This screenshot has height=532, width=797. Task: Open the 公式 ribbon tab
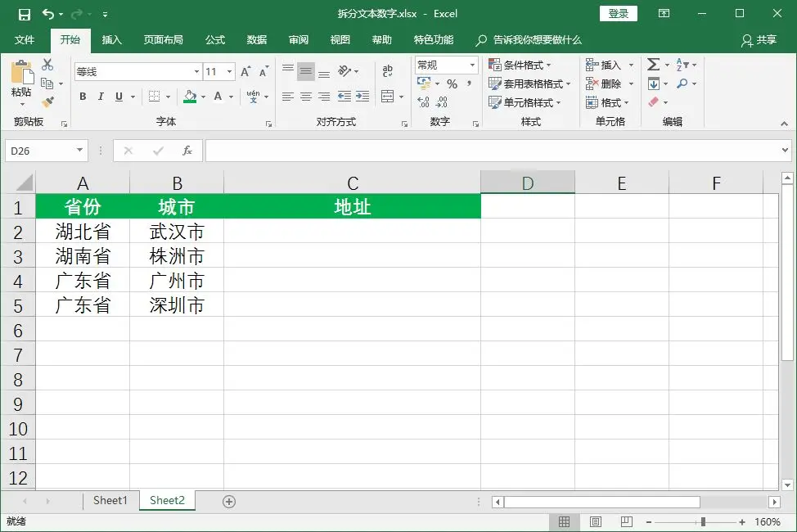[215, 39]
